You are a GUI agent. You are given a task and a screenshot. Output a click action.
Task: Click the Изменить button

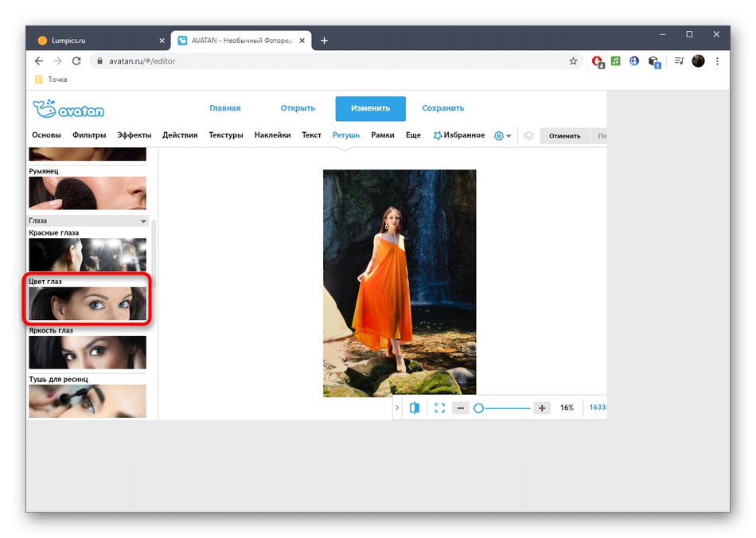click(370, 108)
